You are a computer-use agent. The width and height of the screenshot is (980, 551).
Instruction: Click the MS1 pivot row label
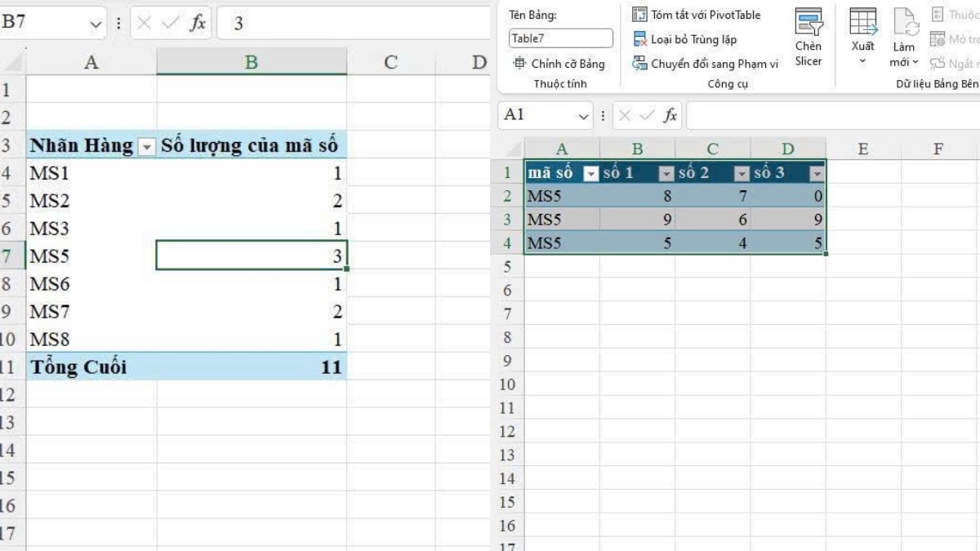click(x=50, y=173)
